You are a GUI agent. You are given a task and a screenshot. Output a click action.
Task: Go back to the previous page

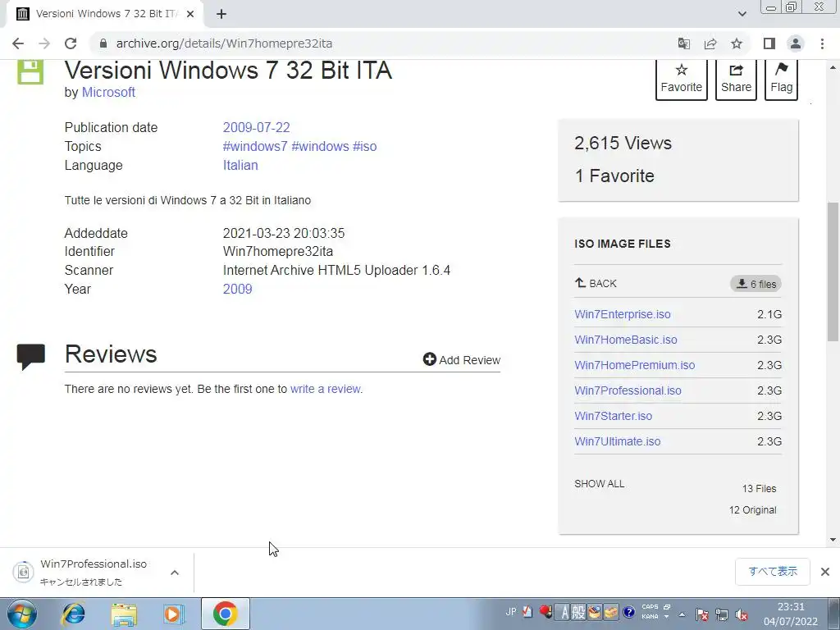coord(18,43)
